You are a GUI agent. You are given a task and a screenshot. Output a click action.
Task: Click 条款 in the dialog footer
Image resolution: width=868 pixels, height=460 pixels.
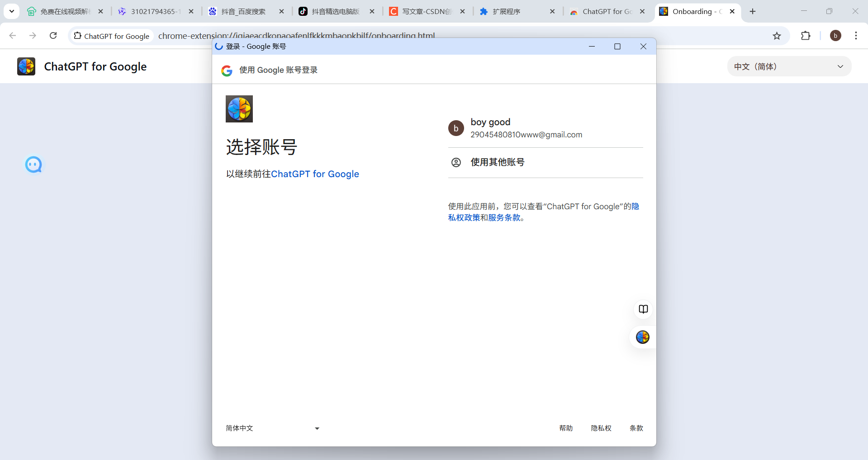click(x=636, y=428)
